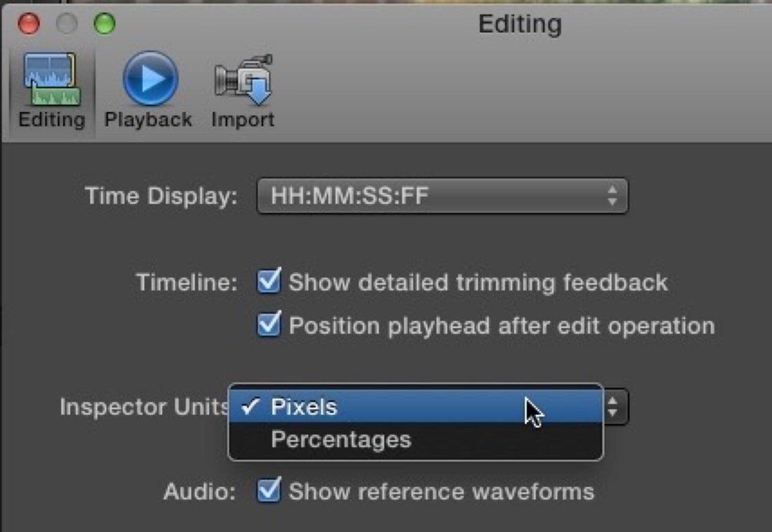Click the Editing tab label text
772x532 pixels.
pos(52,120)
